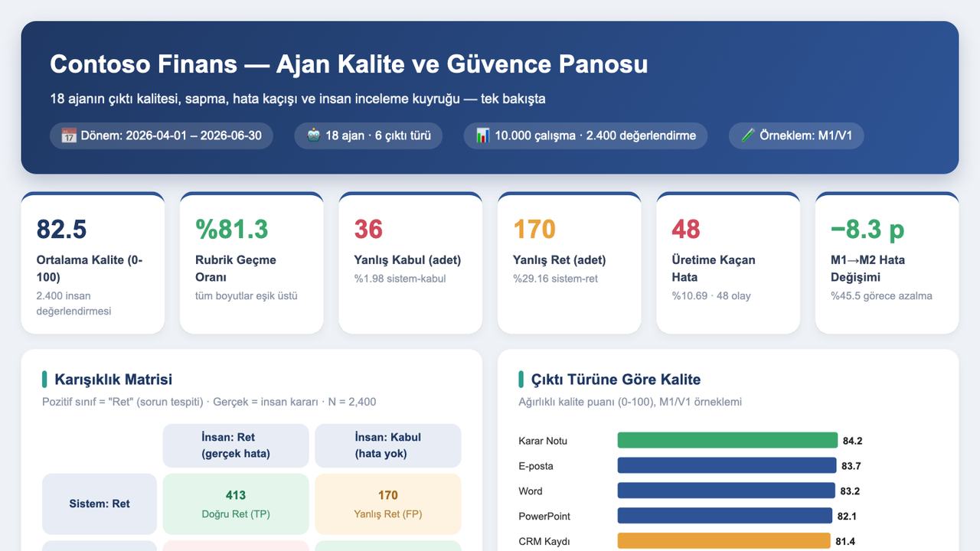
Task: Click the 81.4 score value
Action: (845, 542)
